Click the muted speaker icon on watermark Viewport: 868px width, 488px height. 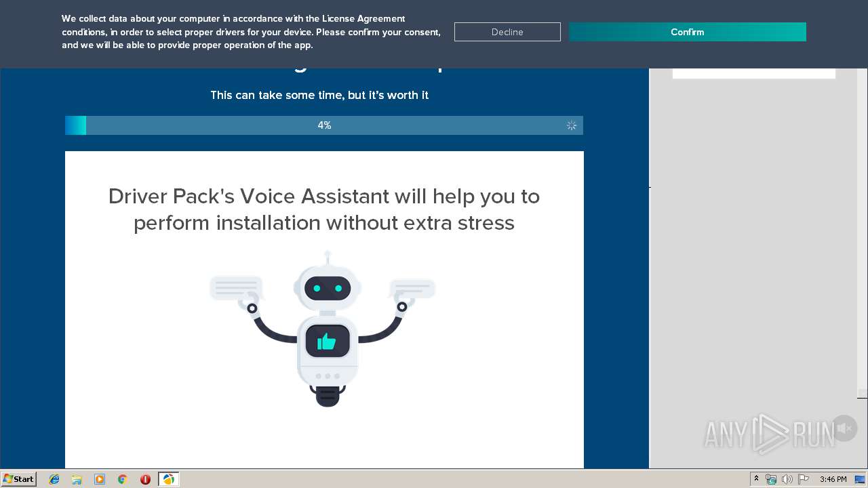[844, 428]
